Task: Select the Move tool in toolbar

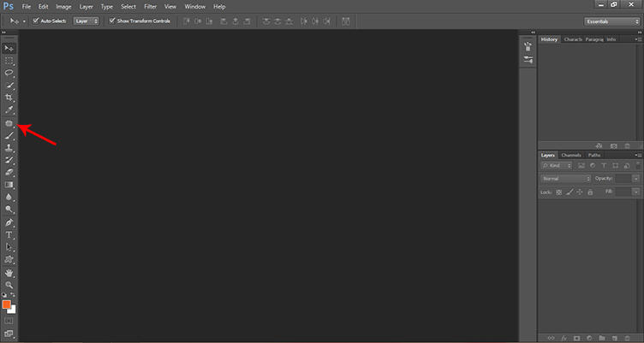Action: pyautogui.click(x=9, y=48)
